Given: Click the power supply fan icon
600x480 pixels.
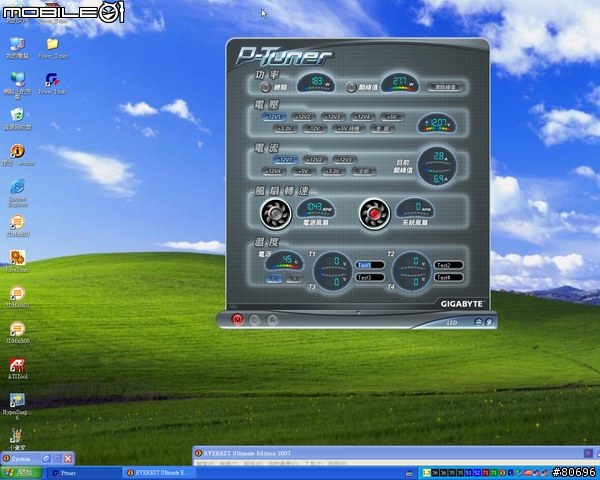Looking at the screenshot, I should (276, 214).
